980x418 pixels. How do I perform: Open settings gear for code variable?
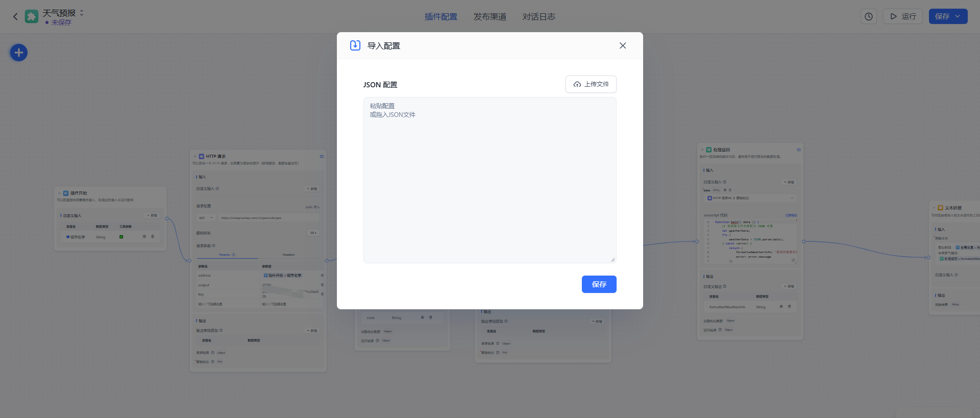422,317
